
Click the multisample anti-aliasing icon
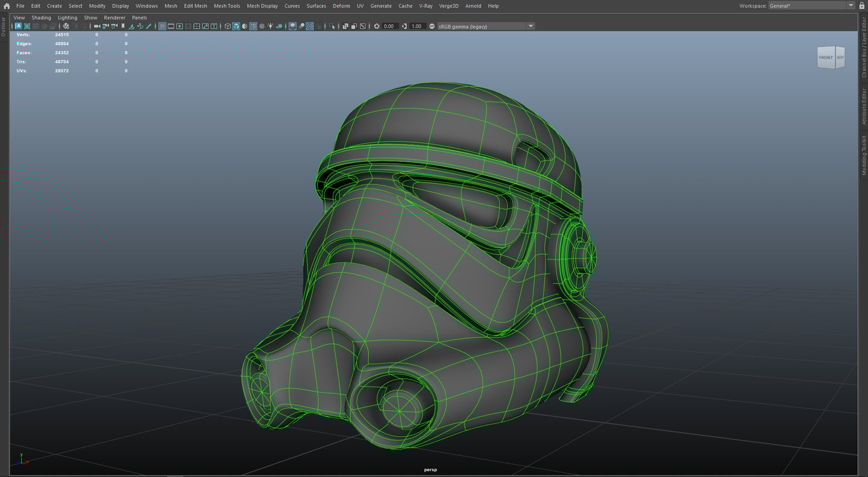pos(310,26)
